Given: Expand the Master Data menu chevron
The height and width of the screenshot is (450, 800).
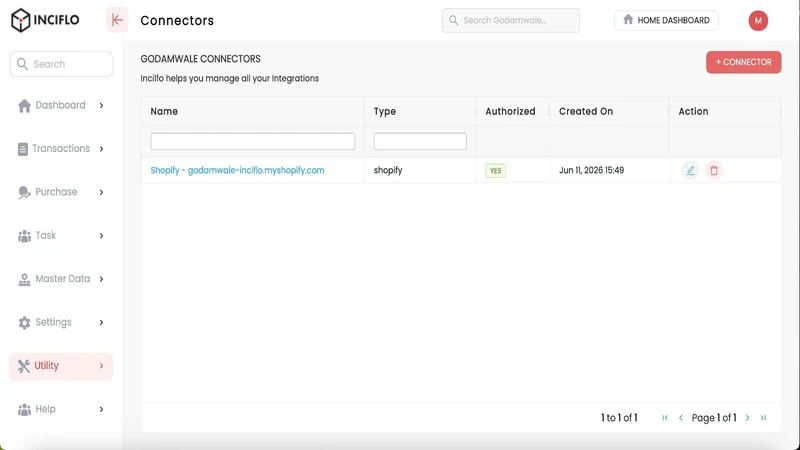Looking at the screenshot, I should [102, 279].
